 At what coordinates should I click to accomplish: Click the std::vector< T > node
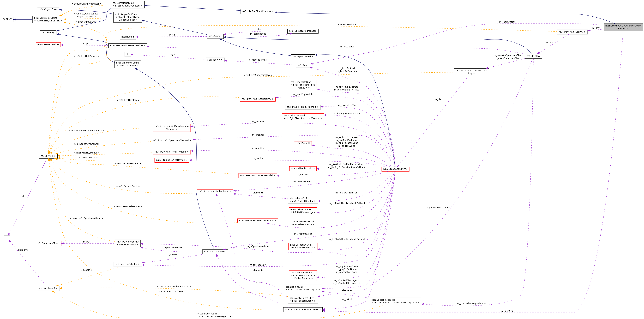48,288
